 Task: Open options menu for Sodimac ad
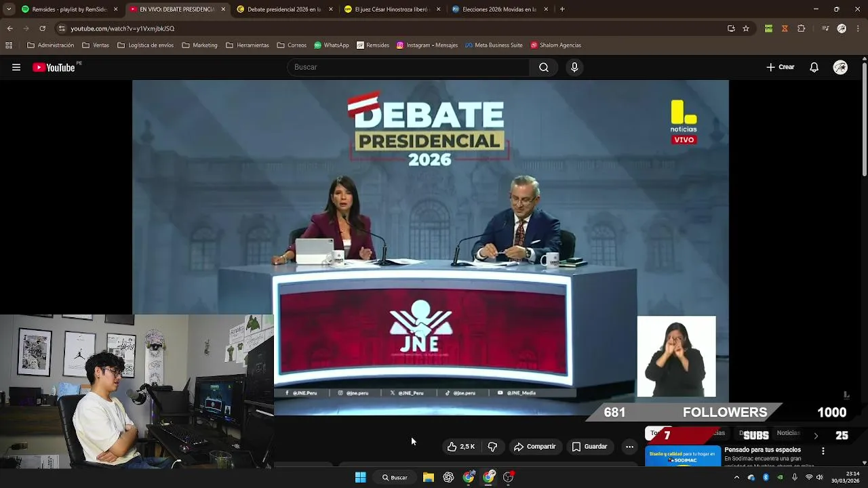tap(823, 451)
